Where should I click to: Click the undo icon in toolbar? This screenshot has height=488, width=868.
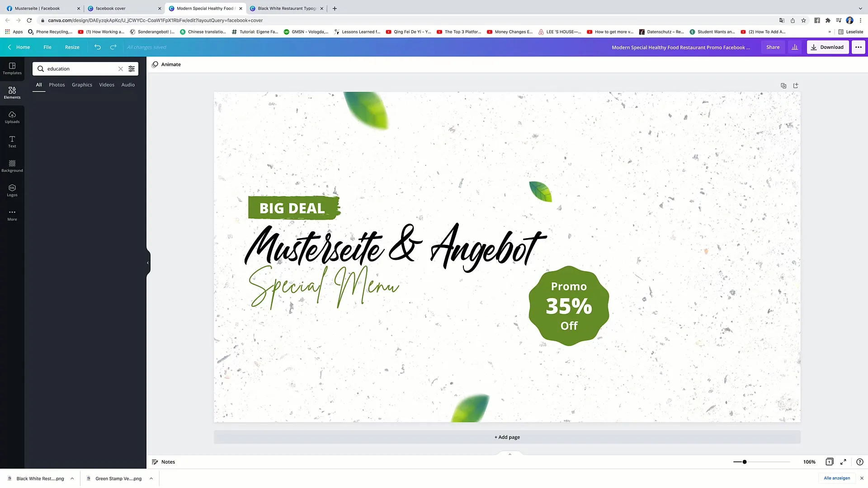98,47
